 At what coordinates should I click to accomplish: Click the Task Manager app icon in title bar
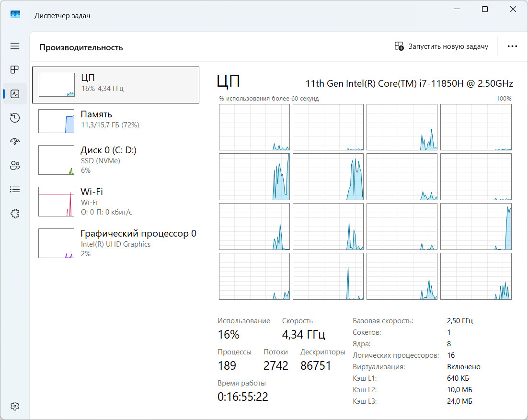point(15,14)
